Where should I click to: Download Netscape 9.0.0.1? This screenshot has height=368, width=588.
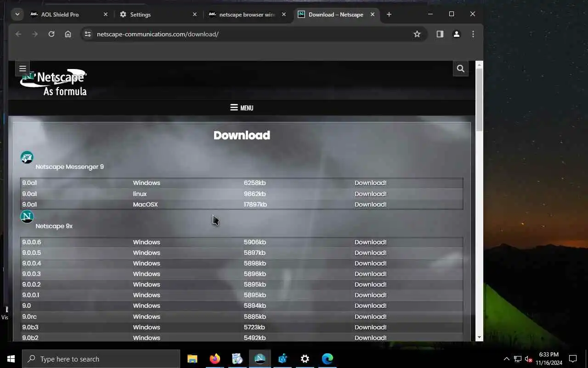tap(370, 295)
